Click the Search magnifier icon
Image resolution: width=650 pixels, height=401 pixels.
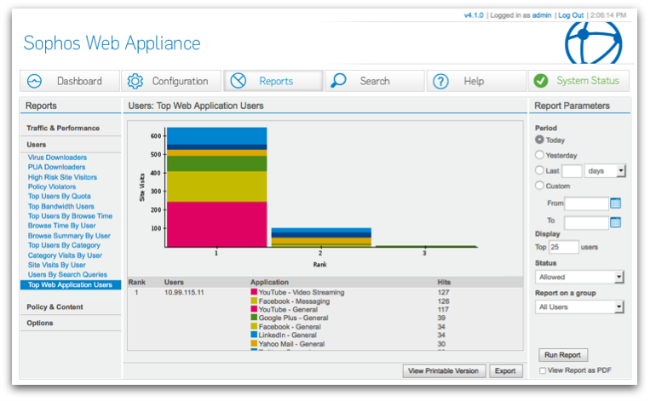tap(339, 80)
